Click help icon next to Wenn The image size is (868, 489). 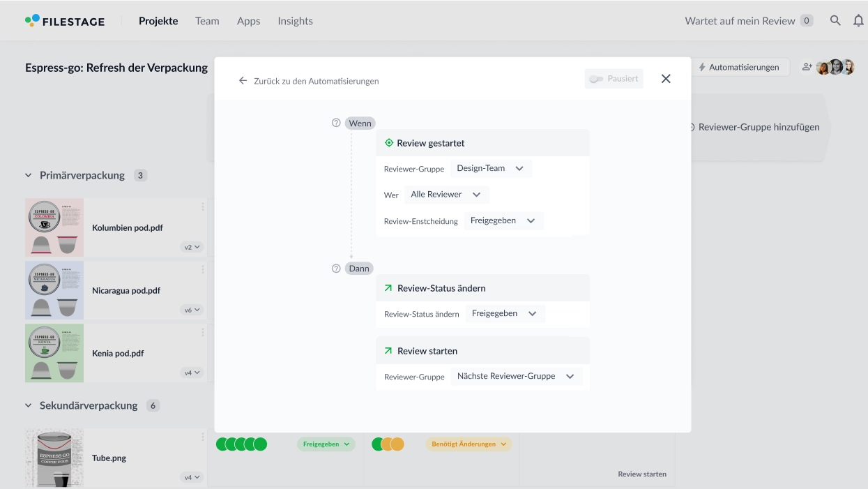tap(336, 123)
